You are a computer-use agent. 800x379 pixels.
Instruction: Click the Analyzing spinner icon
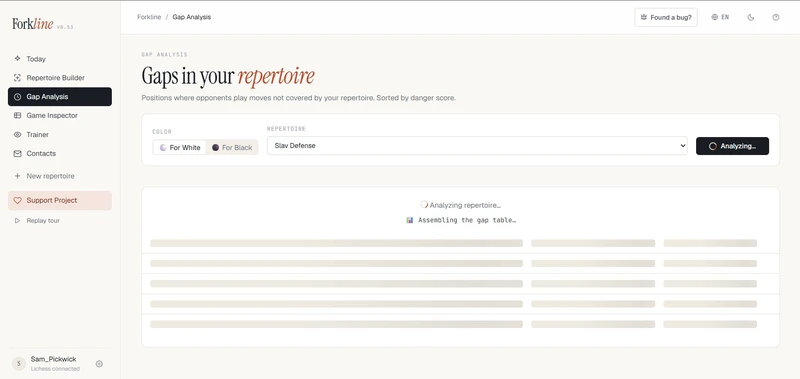713,146
